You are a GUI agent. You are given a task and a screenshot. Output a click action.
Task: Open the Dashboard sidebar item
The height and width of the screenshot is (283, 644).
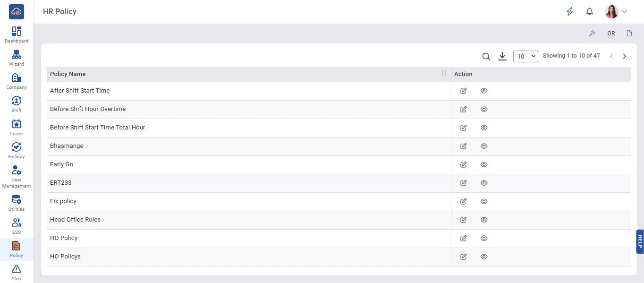[17, 34]
